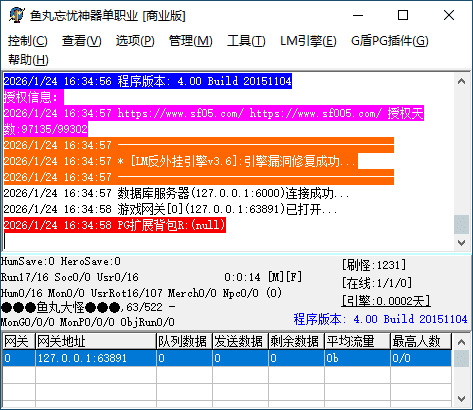Click the 网关 column header

pyautogui.click(x=19, y=341)
